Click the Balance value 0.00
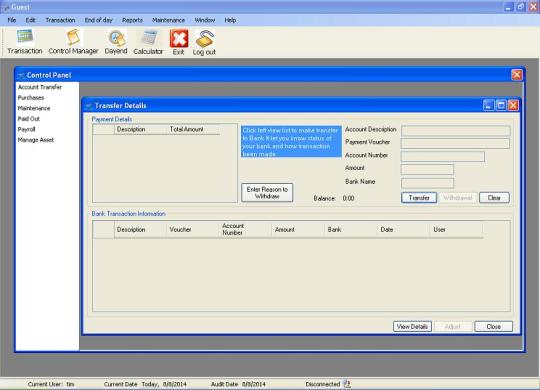This screenshot has height=390, width=540. 349,198
